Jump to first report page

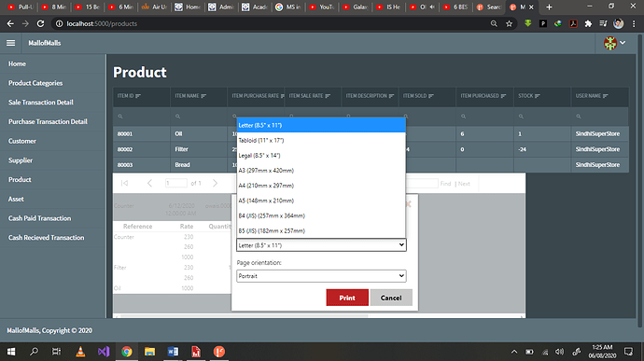click(x=124, y=183)
